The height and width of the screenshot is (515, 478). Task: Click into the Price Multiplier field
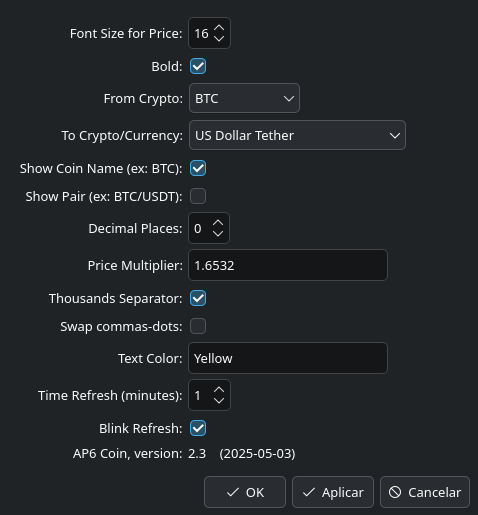pos(288,265)
